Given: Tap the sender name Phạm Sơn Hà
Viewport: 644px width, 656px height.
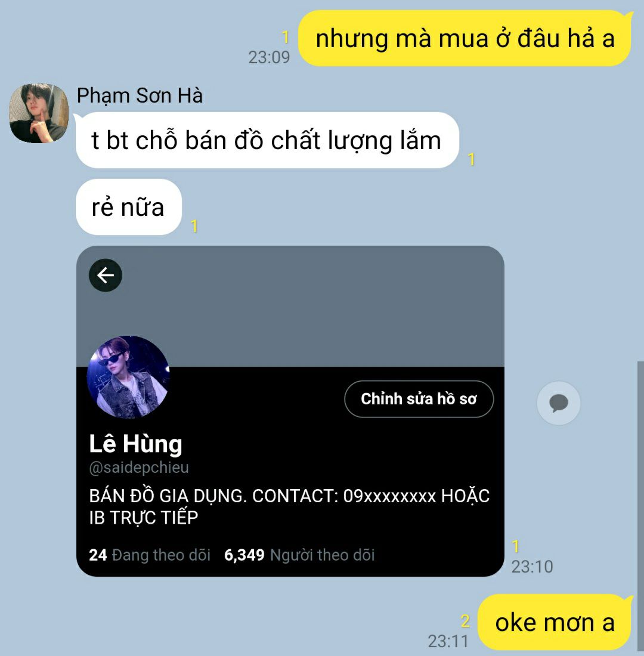Looking at the screenshot, I should pyautogui.click(x=140, y=95).
